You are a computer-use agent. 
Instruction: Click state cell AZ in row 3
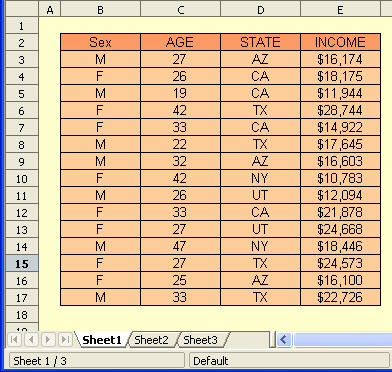coord(260,59)
